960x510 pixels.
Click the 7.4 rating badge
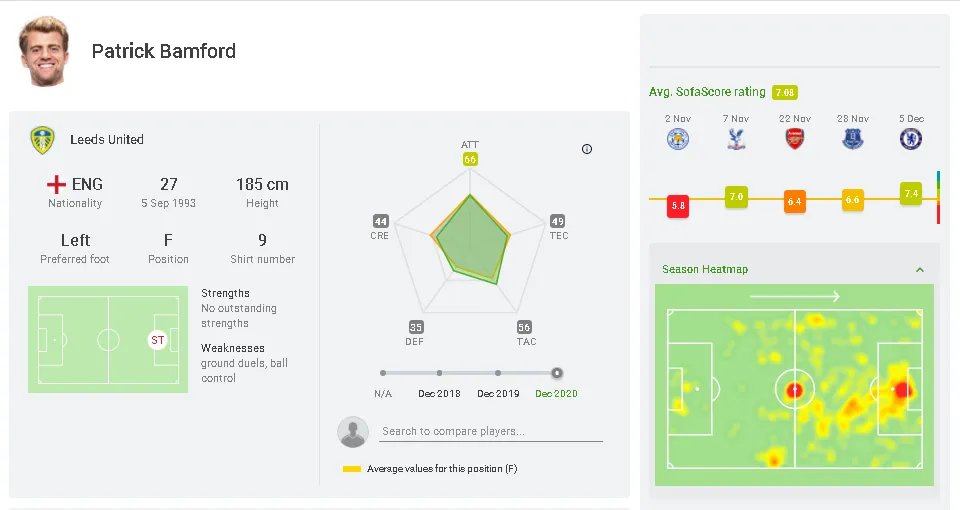[x=910, y=194]
